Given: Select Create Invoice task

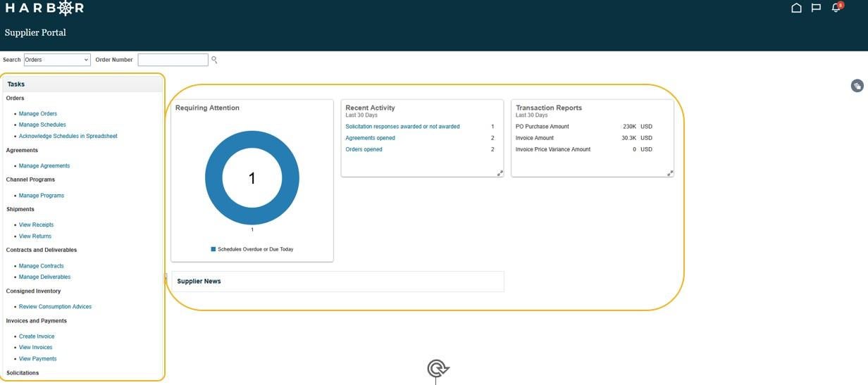Looking at the screenshot, I should pos(37,336).
